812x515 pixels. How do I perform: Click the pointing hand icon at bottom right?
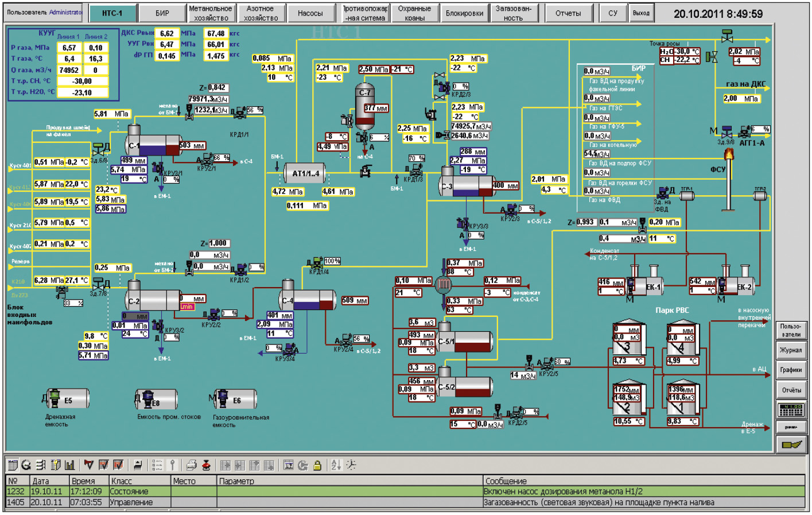791,444
